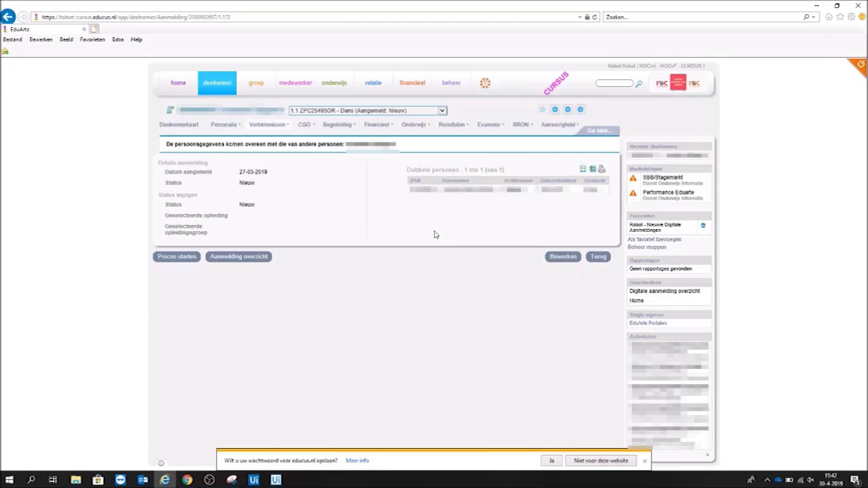This screenshot has width=868, height=488.
Task: Click the browser back arrow button
Action: (8, 17)
